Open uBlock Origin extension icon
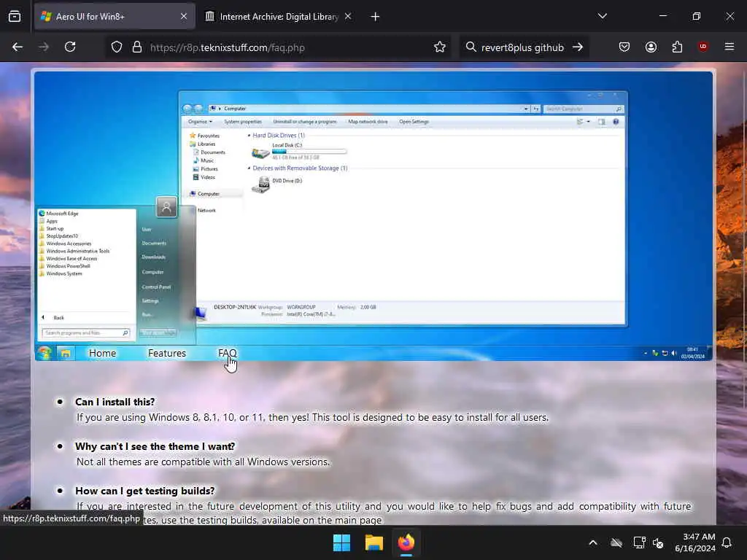This screenshot has height=560, width=747. (703, 47)
